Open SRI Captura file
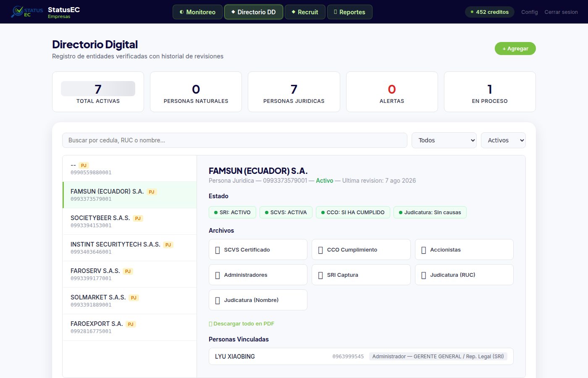Image resolution: width=588 pixels, height=378 pixels. coord(361,275)
